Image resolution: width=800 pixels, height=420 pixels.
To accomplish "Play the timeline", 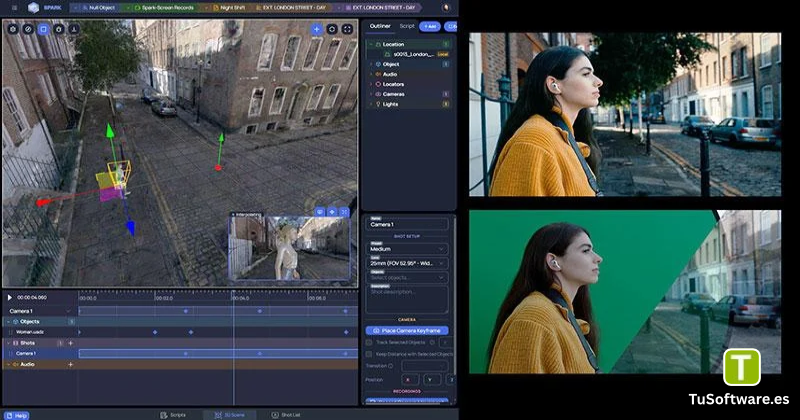I will 10,297.
